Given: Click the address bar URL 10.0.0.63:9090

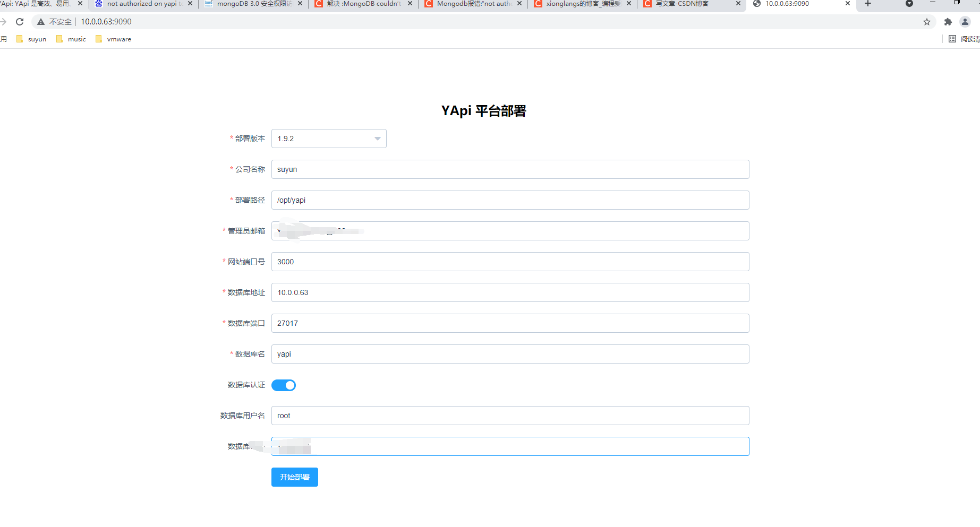Looking at the screenshot, I should 106,22.
